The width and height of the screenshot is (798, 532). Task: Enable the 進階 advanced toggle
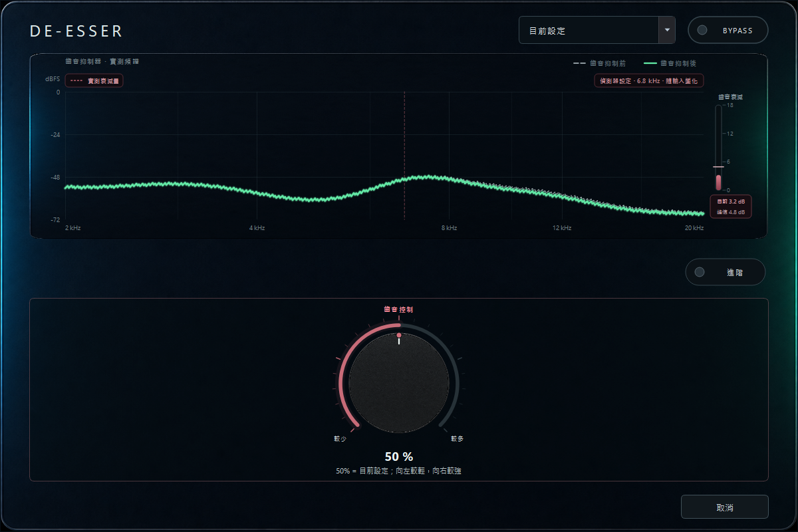point(726,272)
